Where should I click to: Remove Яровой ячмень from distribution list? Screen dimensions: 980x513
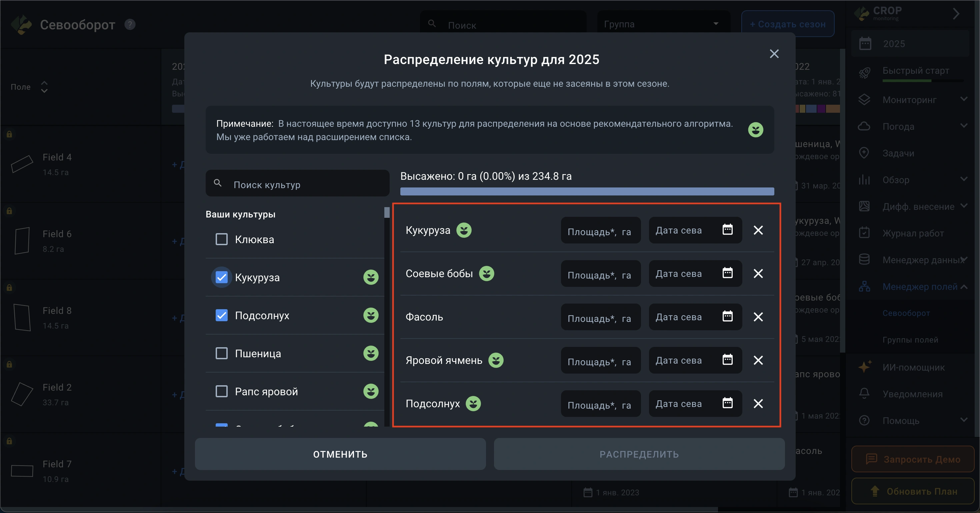pos(758,360)
